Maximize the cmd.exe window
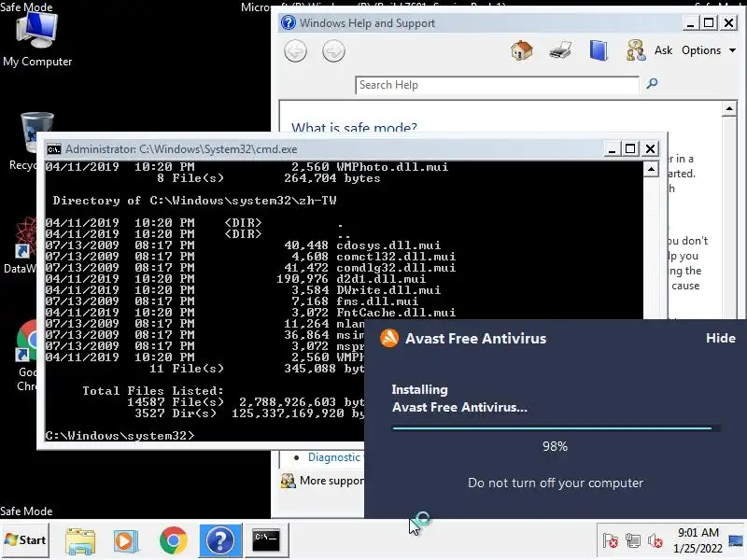The height and width of the screenshot is (560, 747). [x=630, y=149]
